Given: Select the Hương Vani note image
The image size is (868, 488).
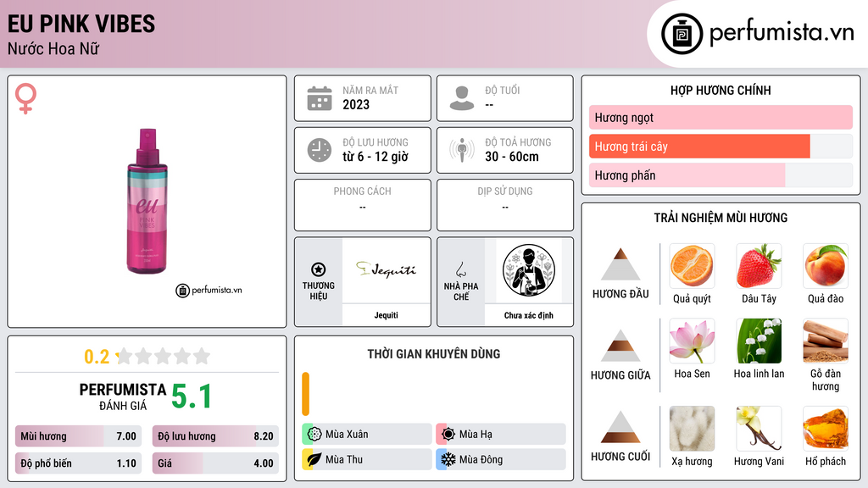Looking at the screenshot, I should pyautogui.click(x=759, y=429).
